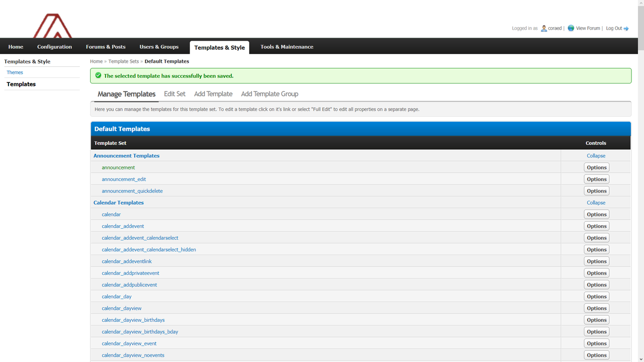
Task: Collapse the Calendar Templates group
Action: (596, 203)
